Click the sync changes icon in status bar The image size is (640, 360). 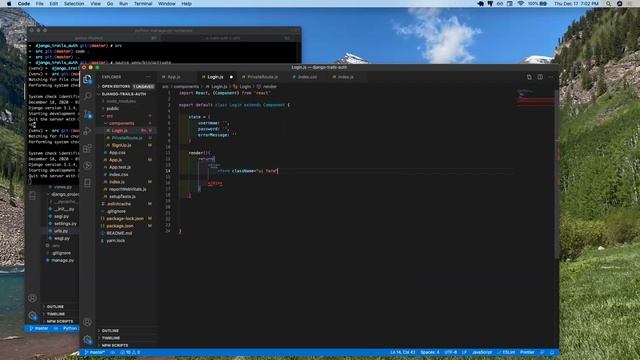pos(112,352)
